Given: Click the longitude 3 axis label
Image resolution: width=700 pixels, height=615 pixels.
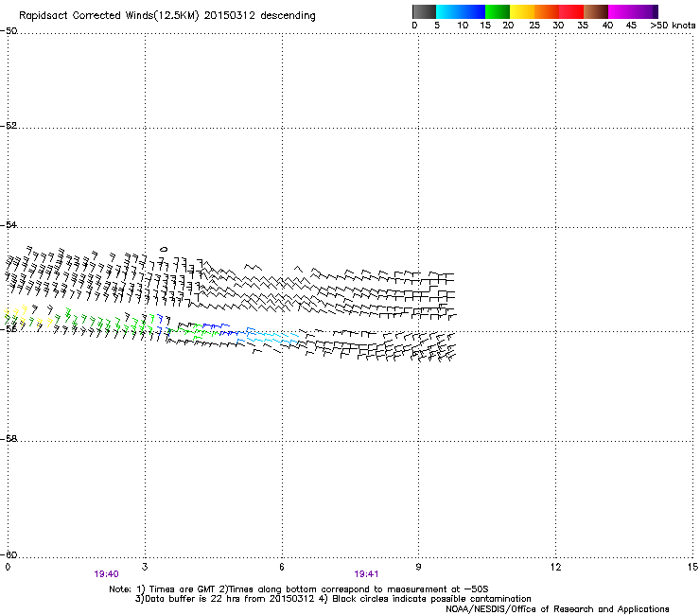Looking at the screenshot, I should (x=145, y=567).
